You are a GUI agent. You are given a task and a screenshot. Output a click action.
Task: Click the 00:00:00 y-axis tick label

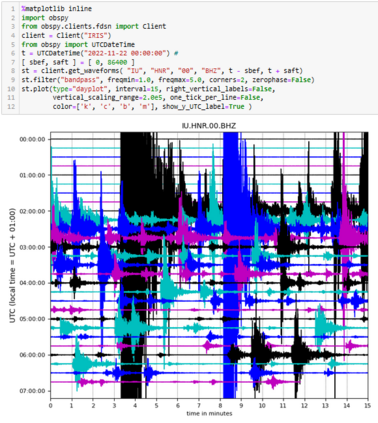pos(33,139)
